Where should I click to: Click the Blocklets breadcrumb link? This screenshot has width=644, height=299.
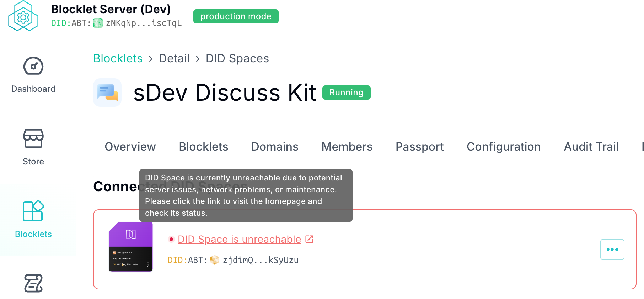coord(118,58)
